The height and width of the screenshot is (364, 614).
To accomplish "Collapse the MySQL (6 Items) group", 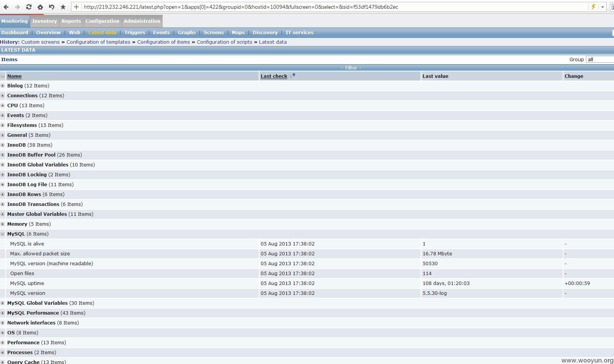I will pyautogui.click(x=3, y=234).
